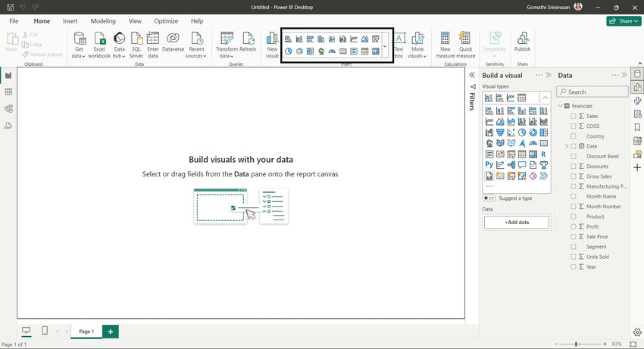Choose the Q&A speech bubble visual

[522, 164]
